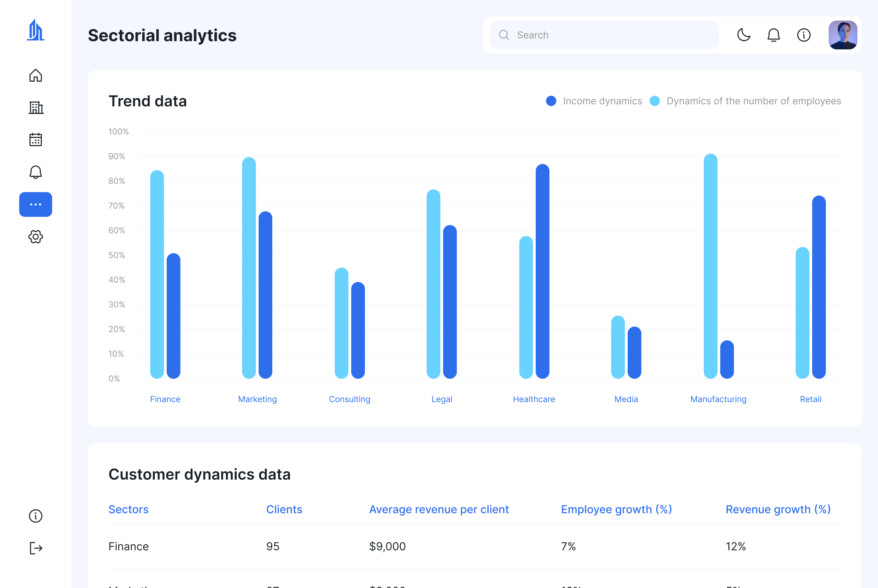878x588 pixels.
Task: Select the Retail axis label
Action: point(810,399)
